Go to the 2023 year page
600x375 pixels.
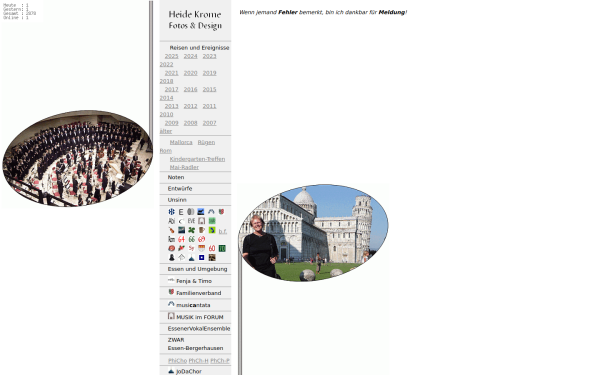[209, 56]
